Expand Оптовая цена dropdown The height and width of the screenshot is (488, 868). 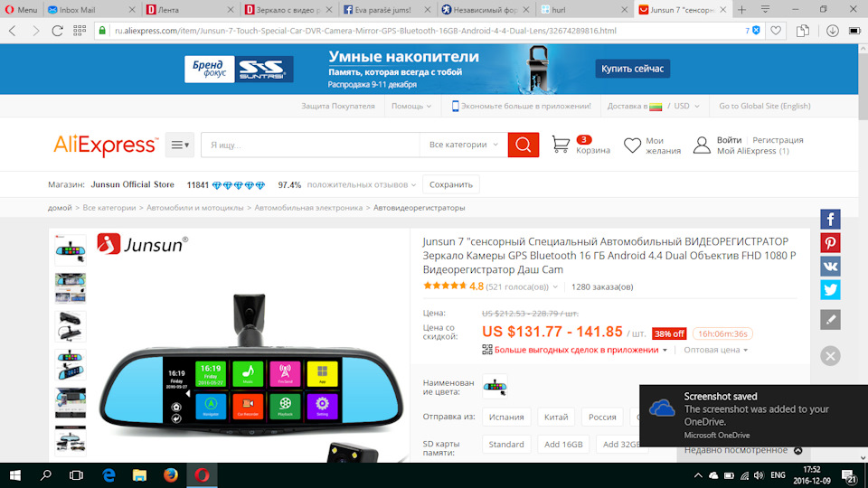click(716, 350)
